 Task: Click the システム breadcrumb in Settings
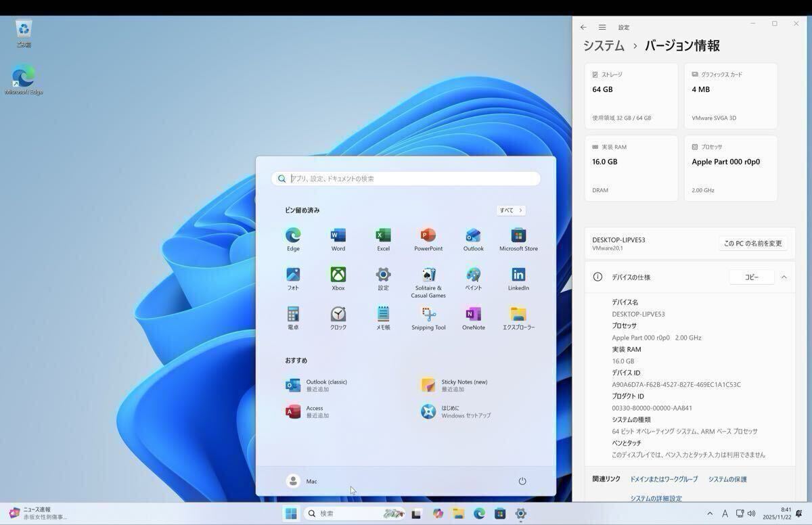coord(604,46)
